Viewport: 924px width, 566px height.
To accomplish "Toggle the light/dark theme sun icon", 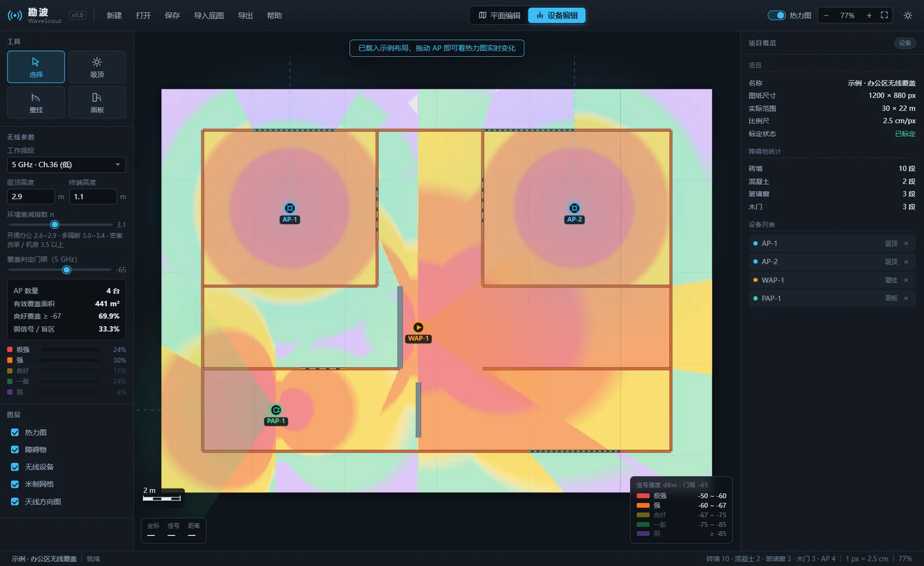I will [908, 15].
